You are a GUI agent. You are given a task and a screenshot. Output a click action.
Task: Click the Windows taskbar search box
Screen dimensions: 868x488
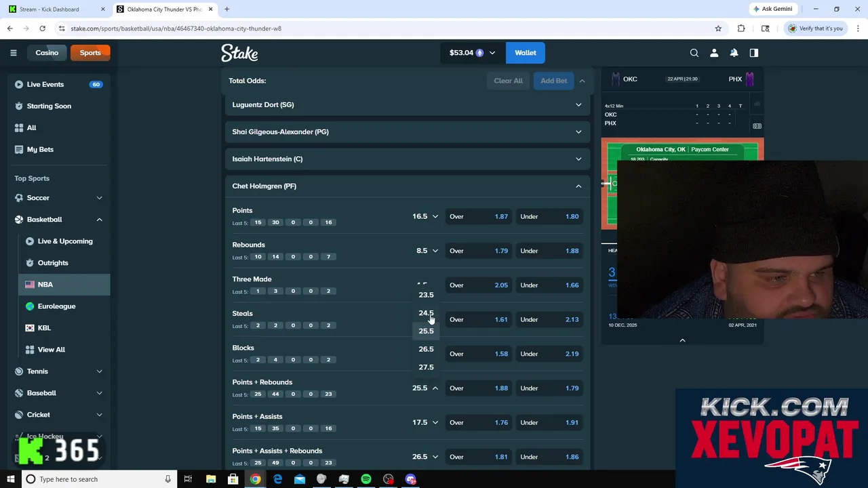point(98,479)
